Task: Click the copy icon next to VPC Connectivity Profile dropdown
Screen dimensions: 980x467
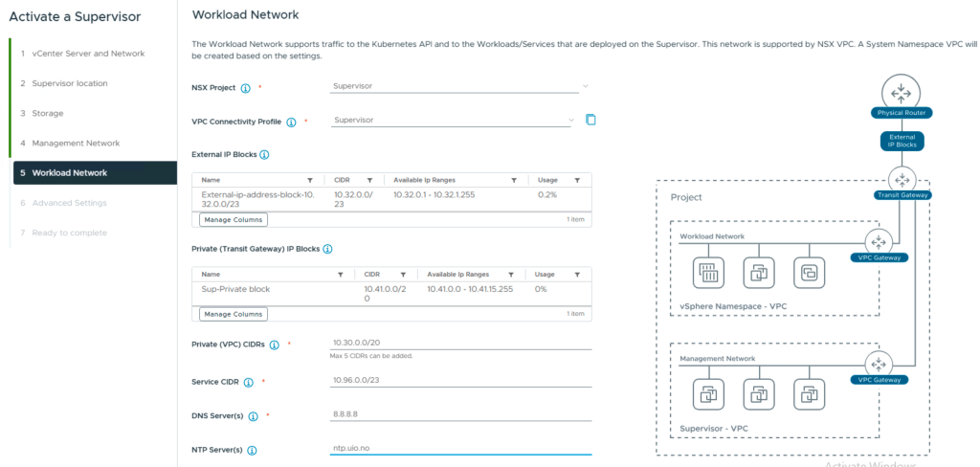Action: pos(590,120)
